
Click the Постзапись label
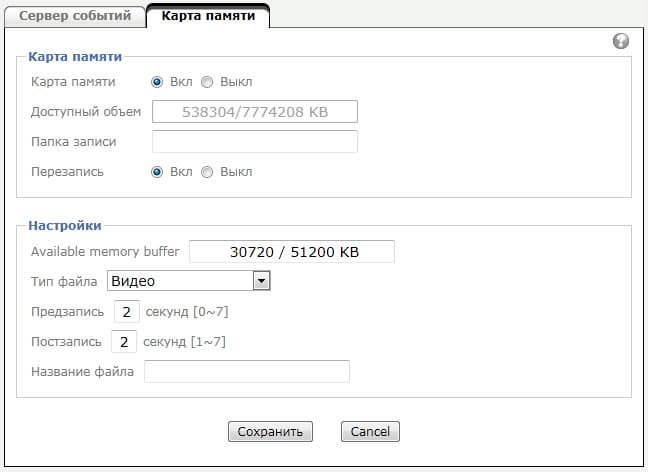tap(66, 342)
